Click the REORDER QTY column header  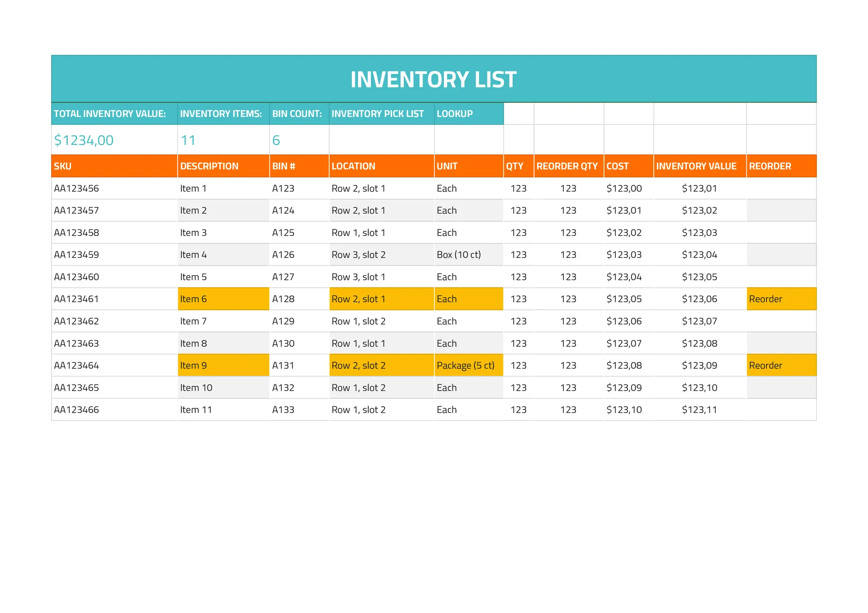pos(567,166)
